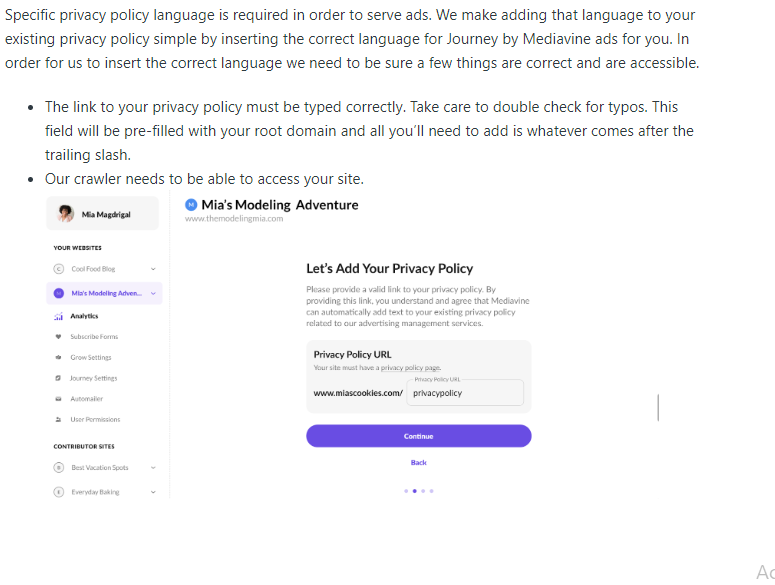Expand the Best Vacation Spots chevron

click(x=153, y=467)
